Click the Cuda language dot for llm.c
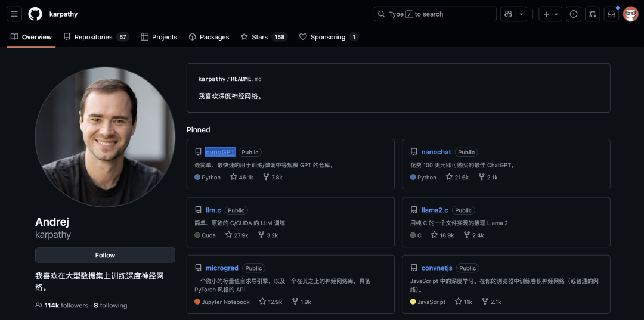Viewport: 644px width, 320px height. pyautogui.click(x=197, y=235)
